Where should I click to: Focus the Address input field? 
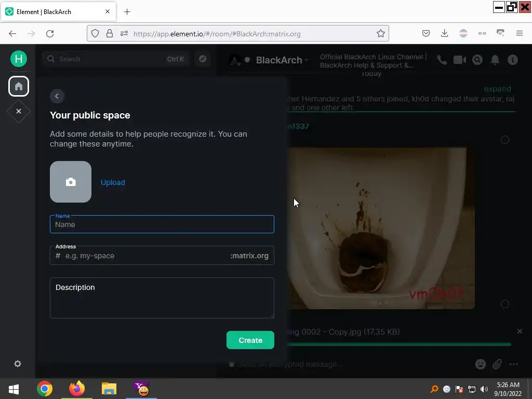tap(162, 256)
